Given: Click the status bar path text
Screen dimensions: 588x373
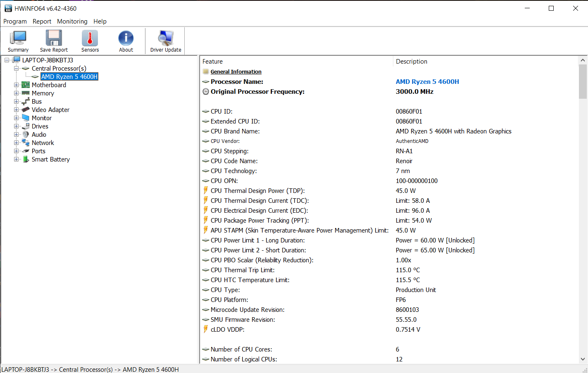Looking at the screenshot, I should (x=90, y=369).
